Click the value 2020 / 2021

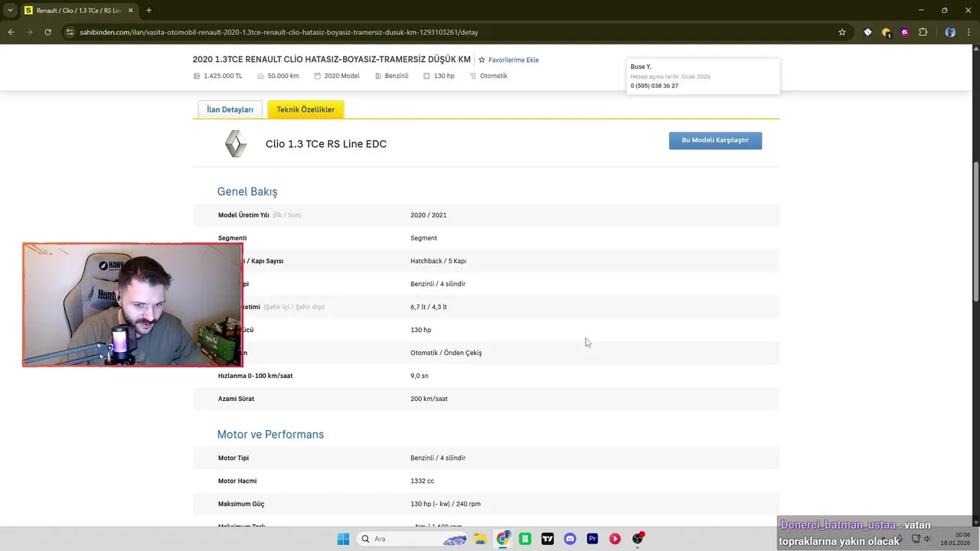428,215
